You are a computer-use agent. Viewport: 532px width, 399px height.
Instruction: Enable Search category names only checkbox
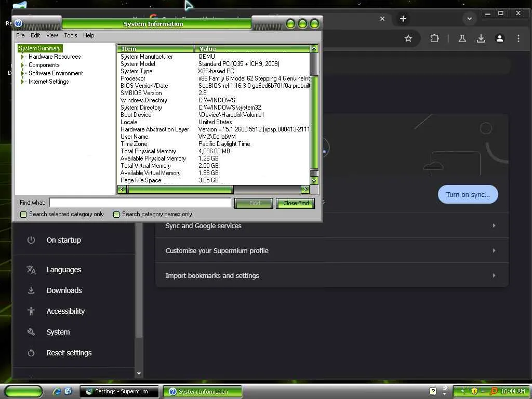pos(116,215)
